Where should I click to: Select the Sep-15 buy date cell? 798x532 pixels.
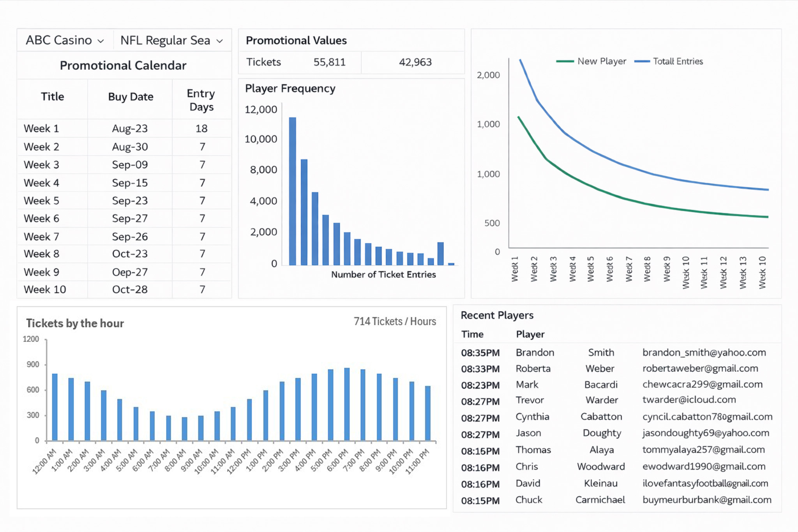pyautogui.click(x=130, y=183)
